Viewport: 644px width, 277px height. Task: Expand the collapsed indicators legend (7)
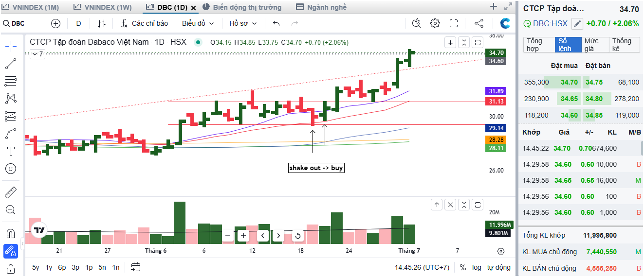[x=37, y=54]
